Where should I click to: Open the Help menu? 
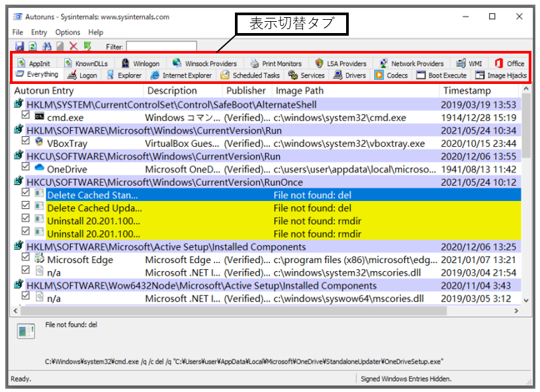(96, 32)
